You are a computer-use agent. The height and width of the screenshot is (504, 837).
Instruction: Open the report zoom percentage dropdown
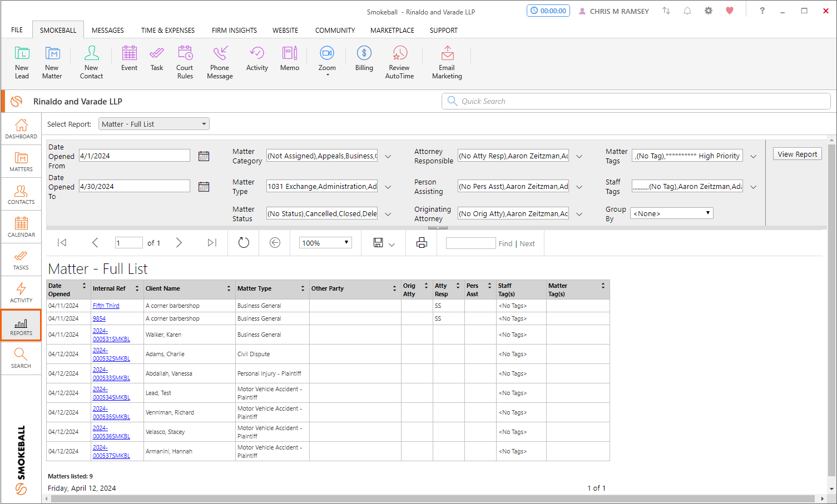(x=325, y=243)
